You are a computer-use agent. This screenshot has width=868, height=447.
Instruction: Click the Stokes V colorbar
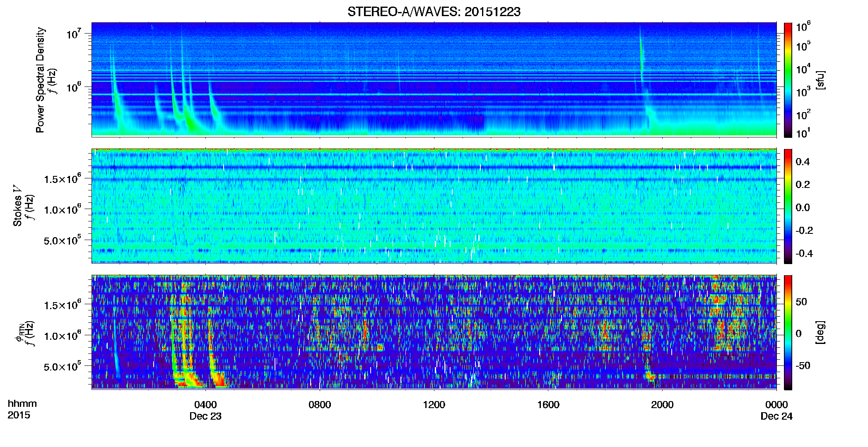pos(788,206)
